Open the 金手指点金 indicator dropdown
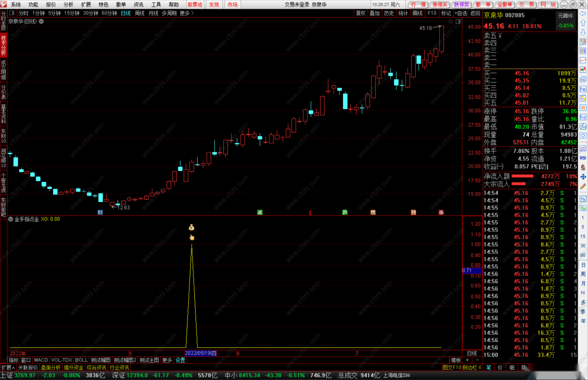The height and width of the screenshot is (380, 588). pos(11,219)
